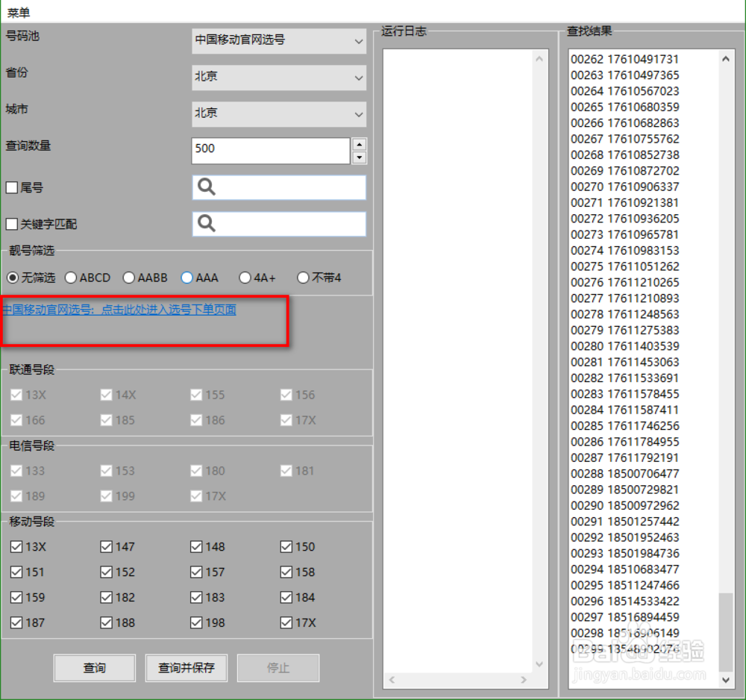Open the 省份 dropdown showing 北京
Image resolution: width=746 pixels, height=700 pixels.
[279, 77]
